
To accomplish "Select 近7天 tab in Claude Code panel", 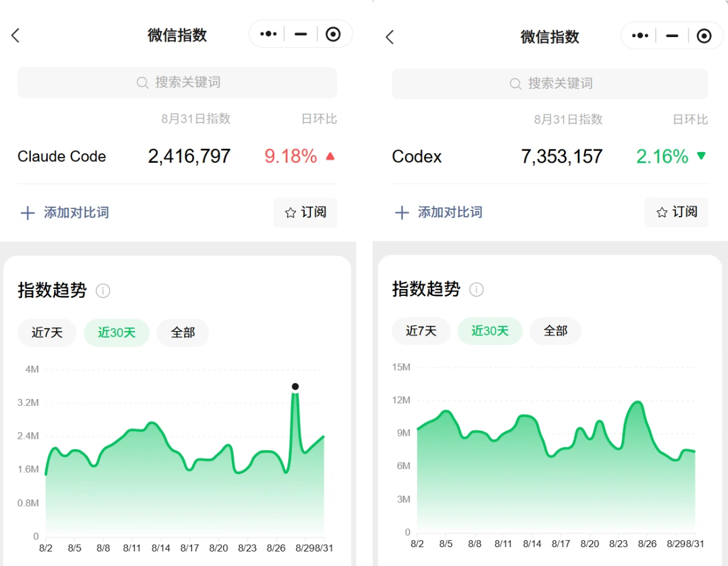I will [47, 332].
